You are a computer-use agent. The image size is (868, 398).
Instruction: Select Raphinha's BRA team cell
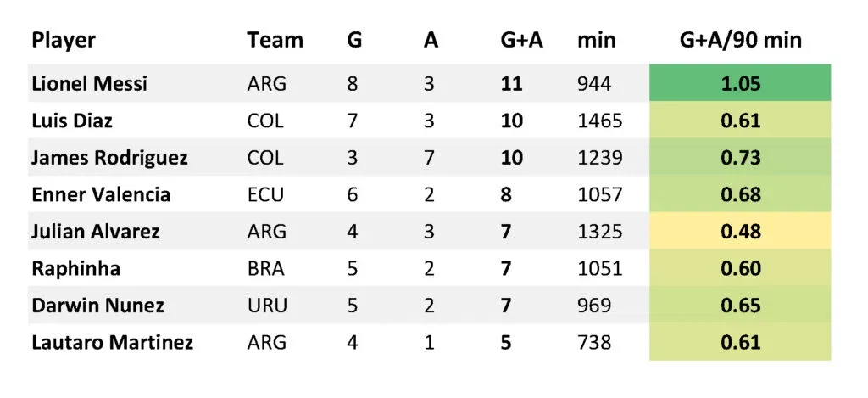point(265,268)
